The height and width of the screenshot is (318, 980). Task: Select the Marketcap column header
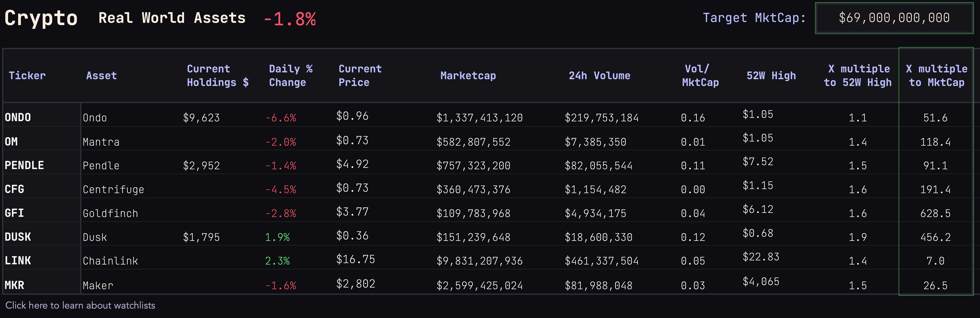(468, 76)
